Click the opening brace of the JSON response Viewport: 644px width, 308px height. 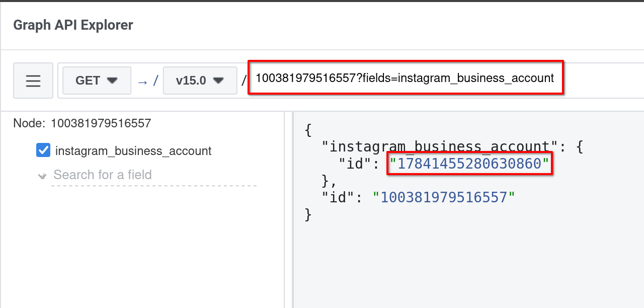[x=308, y=130]
